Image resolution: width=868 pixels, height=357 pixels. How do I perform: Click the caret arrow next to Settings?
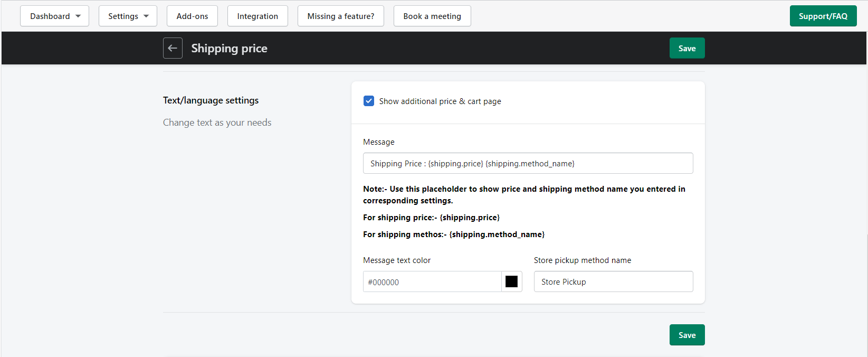point(146,16)
